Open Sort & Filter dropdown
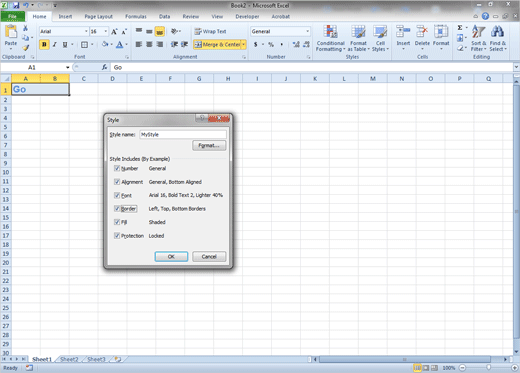Viewport: 520px width, 373px height. pyautogui.click(x=478, y=38)
